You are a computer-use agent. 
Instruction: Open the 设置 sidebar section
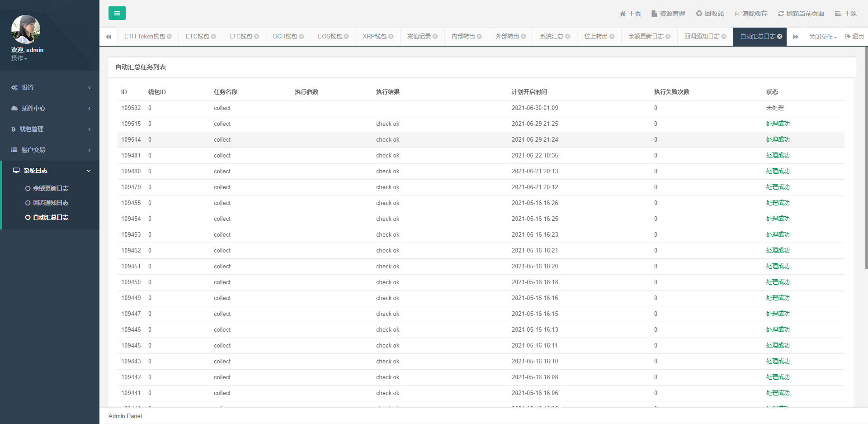28,87
